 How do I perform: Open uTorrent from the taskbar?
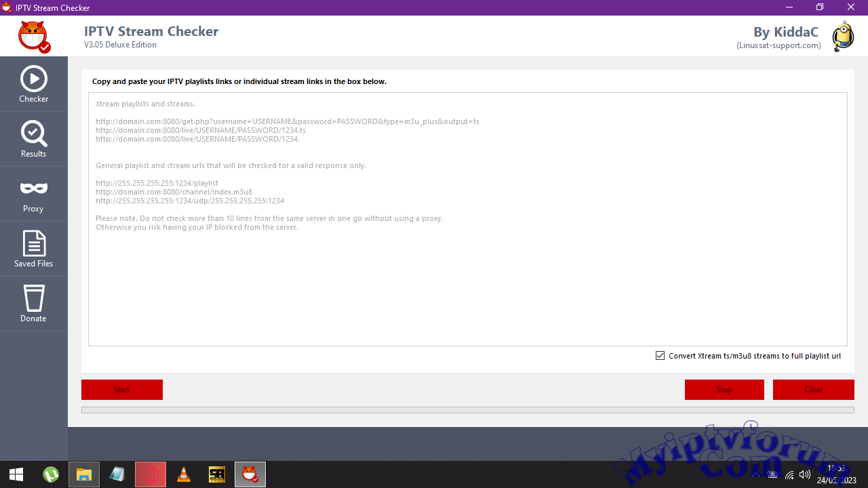51,474
